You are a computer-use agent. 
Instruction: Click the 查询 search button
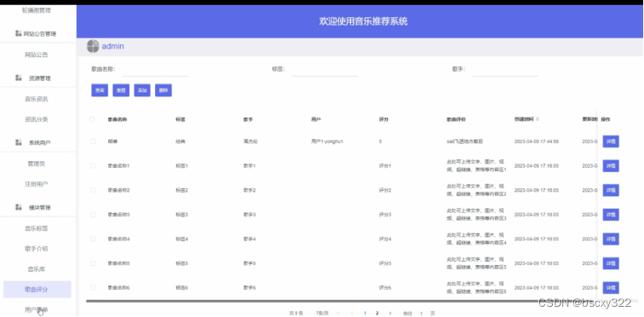coord(100,90)
